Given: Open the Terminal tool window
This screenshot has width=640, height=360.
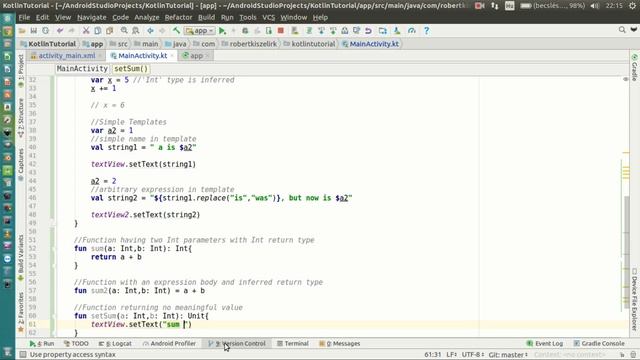Looking at the screenshot, I should point(293,344).
